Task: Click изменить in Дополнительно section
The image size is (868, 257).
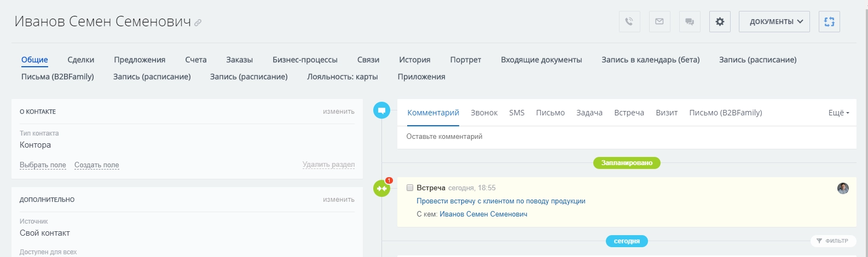Action: coord(339,200)
